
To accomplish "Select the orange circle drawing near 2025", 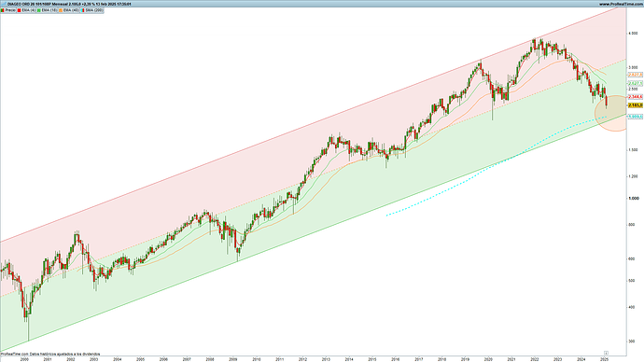I will [x=610, y=113].
